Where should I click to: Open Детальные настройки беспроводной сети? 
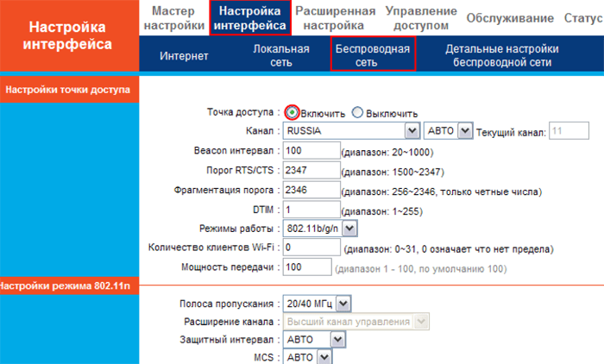pyautogui.click(x=502, y=55)
